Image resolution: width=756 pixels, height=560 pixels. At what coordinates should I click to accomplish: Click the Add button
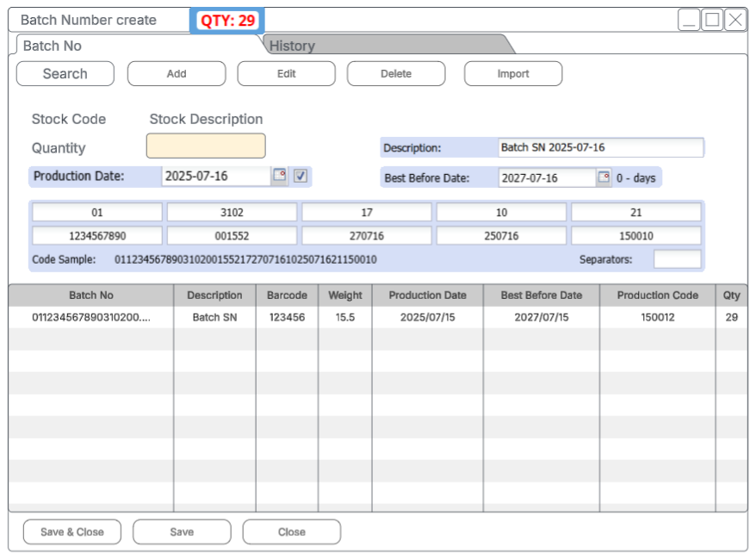(x=177, y=74)
